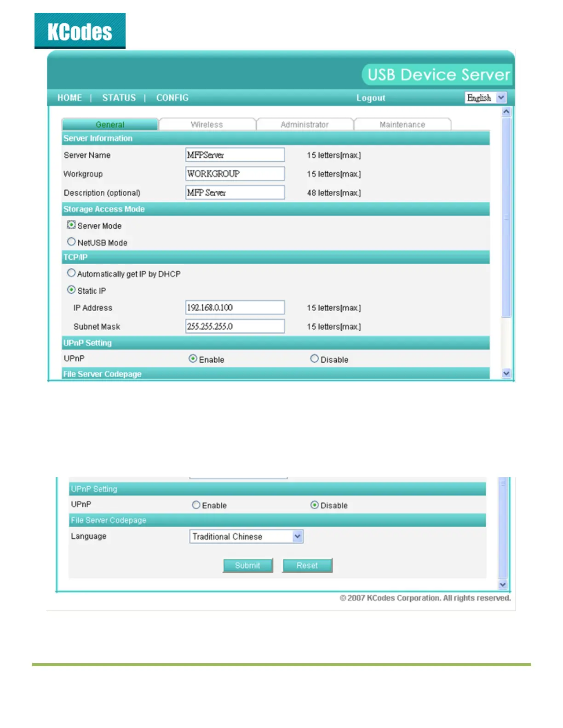Select Disable UPnP in lower panel
Viewport: 563px width, 728px height.
click(315, 505)
